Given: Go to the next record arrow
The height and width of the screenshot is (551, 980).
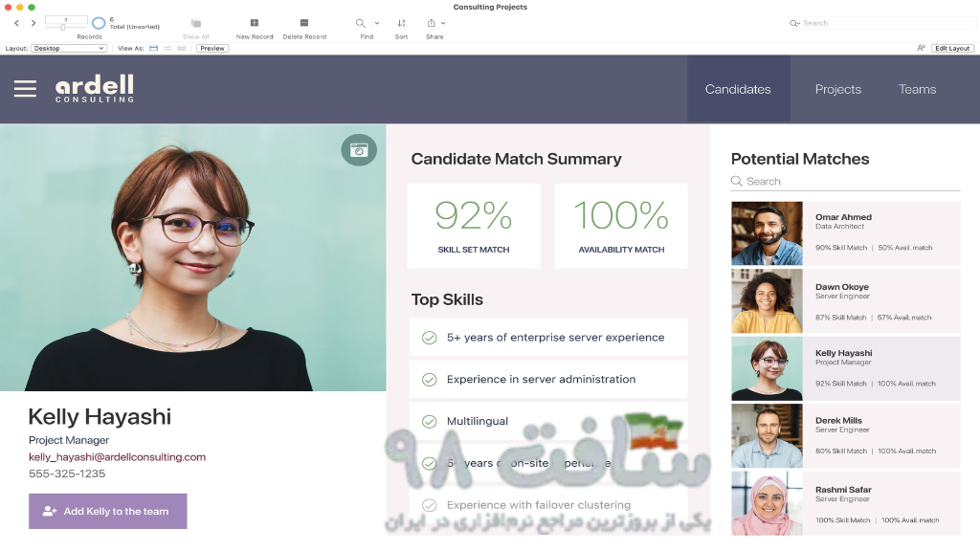Looking at the screenshot, I should (x=33, y=23).
